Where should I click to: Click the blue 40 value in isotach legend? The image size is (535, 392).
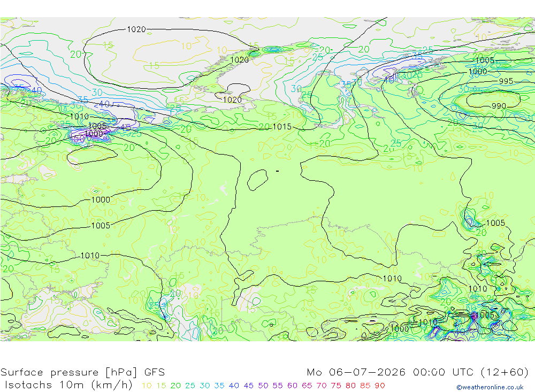coord(234,386)
